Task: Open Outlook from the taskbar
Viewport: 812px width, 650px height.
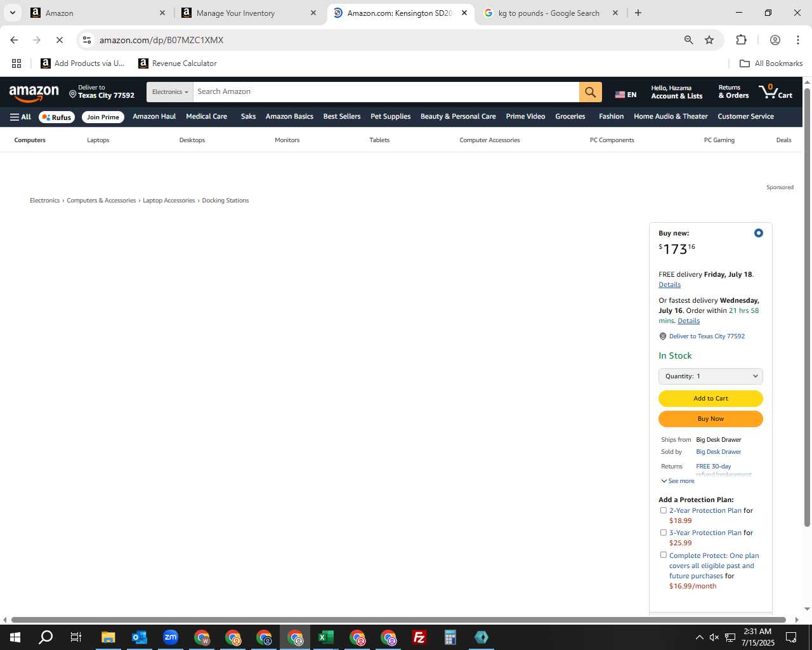Action: click(x=139, y=637)
